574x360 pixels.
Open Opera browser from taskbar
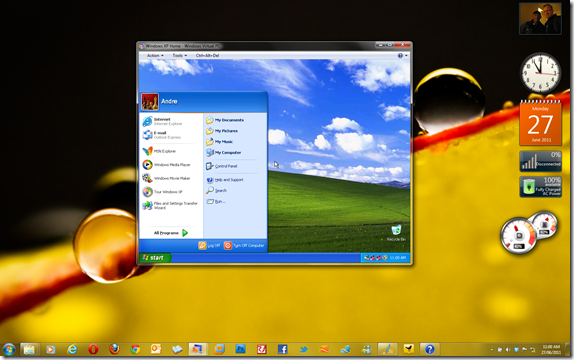point(93,350)
